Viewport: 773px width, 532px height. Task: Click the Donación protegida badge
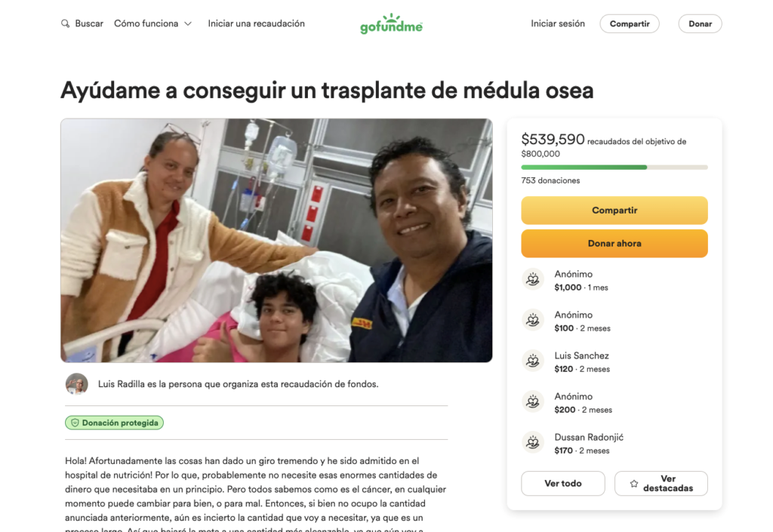[x=115, y=423]
